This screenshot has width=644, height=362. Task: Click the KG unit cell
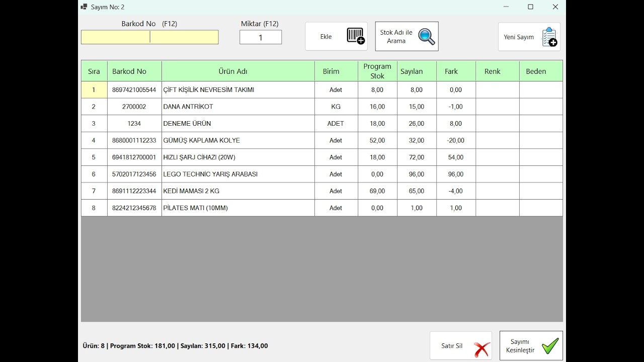click(x=336, y=107)
